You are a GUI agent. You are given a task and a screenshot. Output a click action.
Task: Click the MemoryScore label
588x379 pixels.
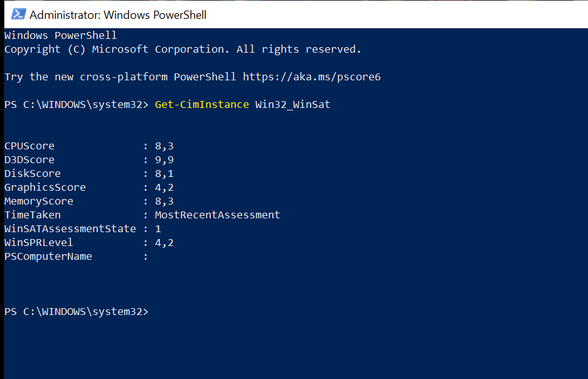pos(39,201)
